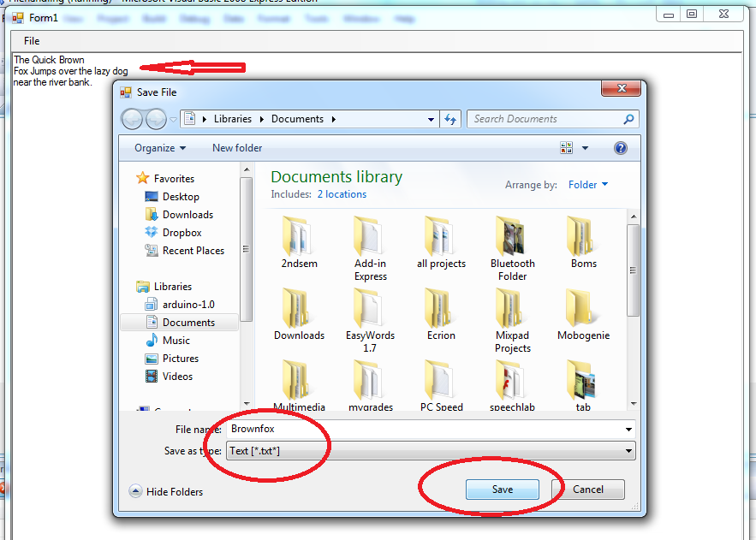This screenshot has width=756, height=540.
Task: Open the mygrades folder
Action: coord(370,385)
